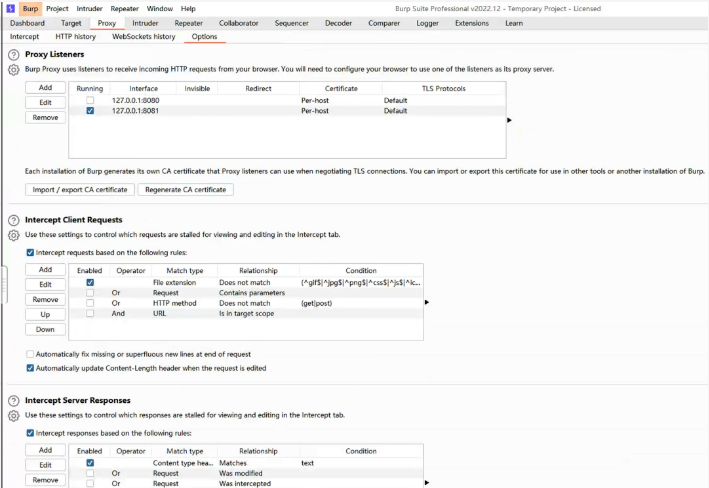Open the Project menu
The image size is (709, 488).
(x=57, y=9)
